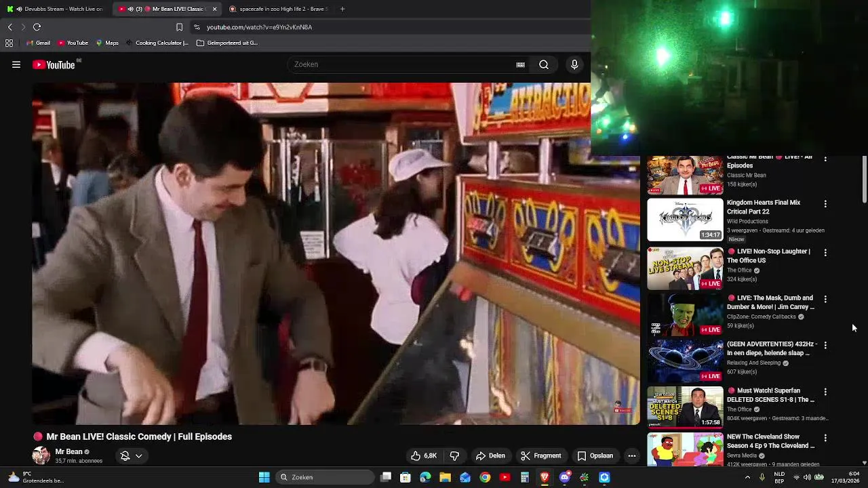868x488 pixels.
Task: Go forward in browser
Action: [23, 27]
